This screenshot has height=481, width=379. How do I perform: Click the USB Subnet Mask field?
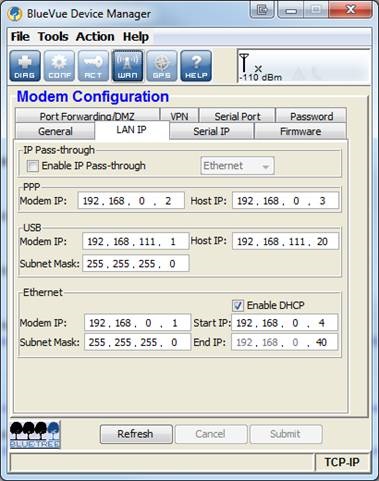pos(136,264)
